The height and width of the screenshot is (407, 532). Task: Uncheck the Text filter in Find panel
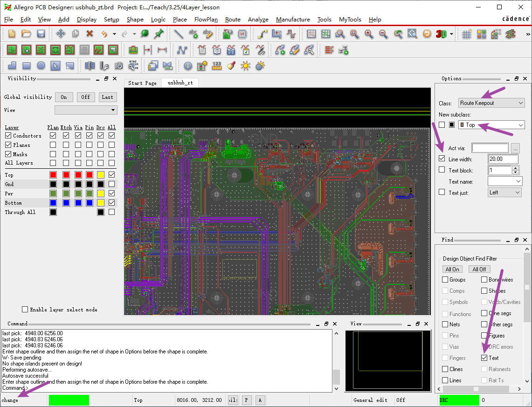click(484, 358)
